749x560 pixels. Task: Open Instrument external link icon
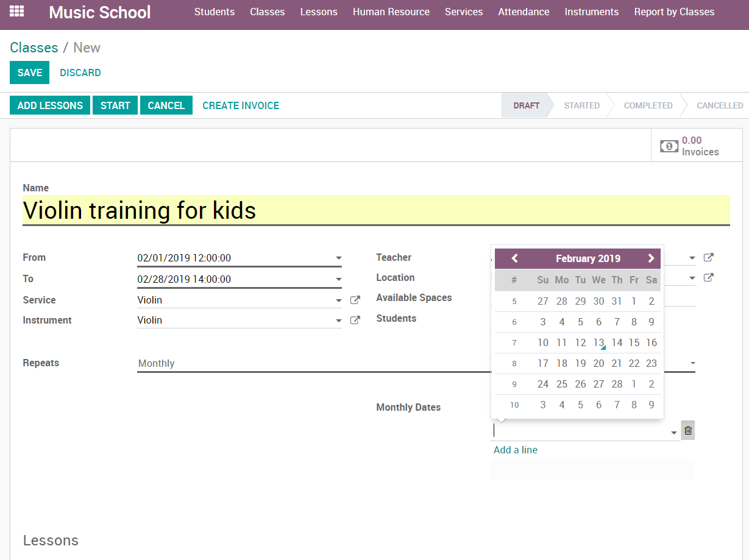355,321
